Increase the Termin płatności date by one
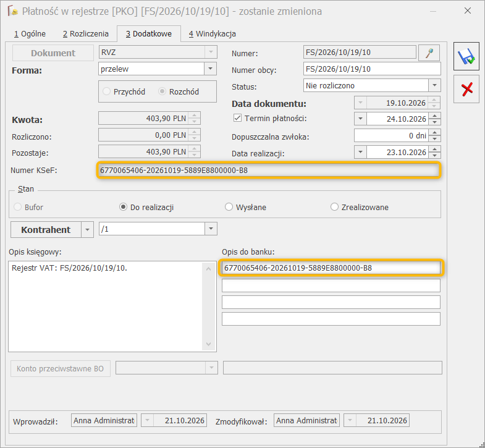Screen dimensions: 485x448 pyautogui.click(x=434, y=116)
